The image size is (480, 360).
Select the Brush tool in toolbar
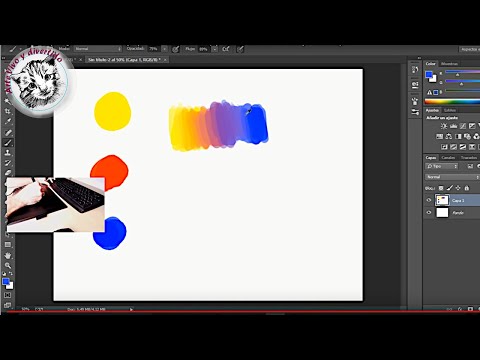point(8,143)
